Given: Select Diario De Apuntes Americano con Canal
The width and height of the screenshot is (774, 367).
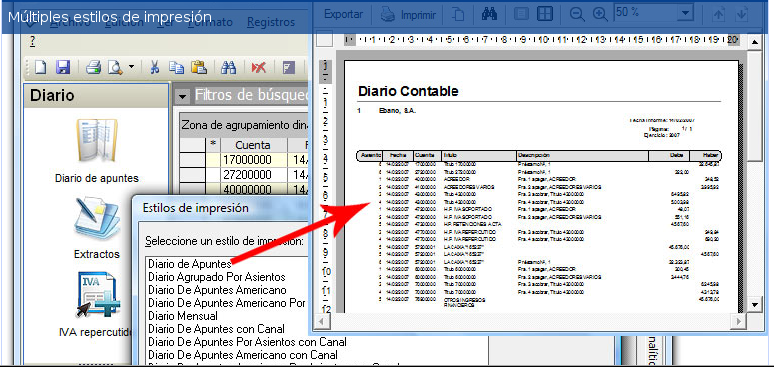Looking at the screenshot, I should click(x=243, y=355).
